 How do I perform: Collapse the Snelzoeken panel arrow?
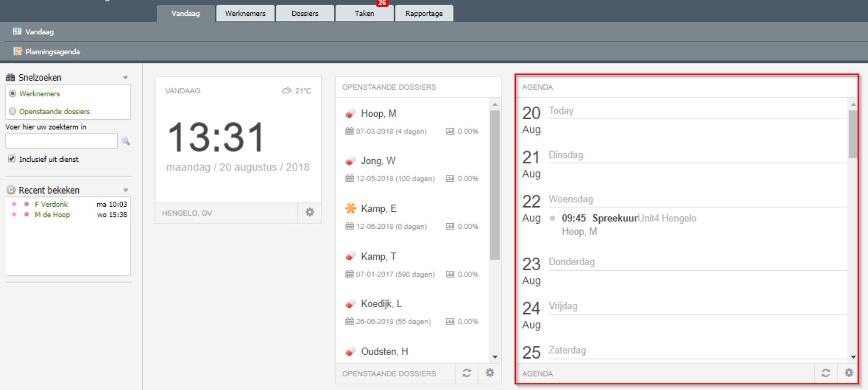click(125, 78)
